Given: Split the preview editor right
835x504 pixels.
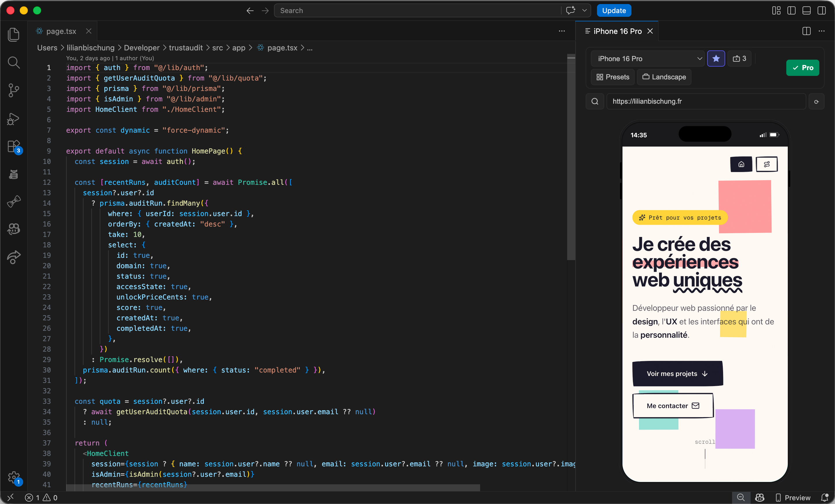Looking at the screenshot, I should (807, 31).
